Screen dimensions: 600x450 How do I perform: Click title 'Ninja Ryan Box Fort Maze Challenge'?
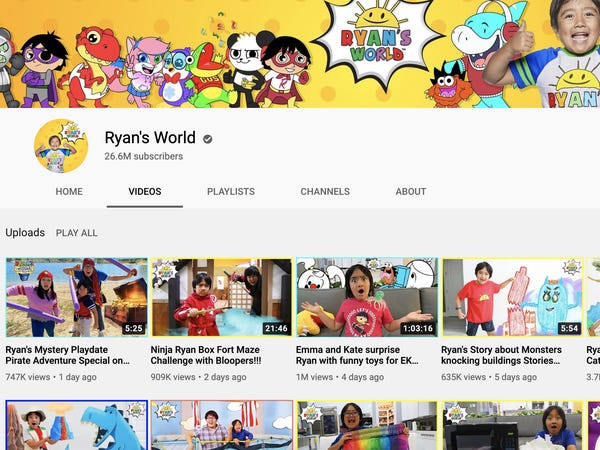tap(206, 355)
